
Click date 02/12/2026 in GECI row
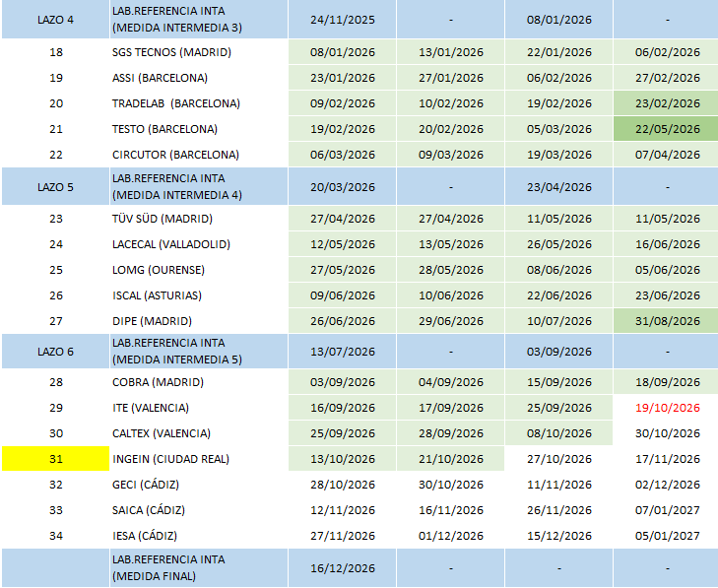pos(667,485)
